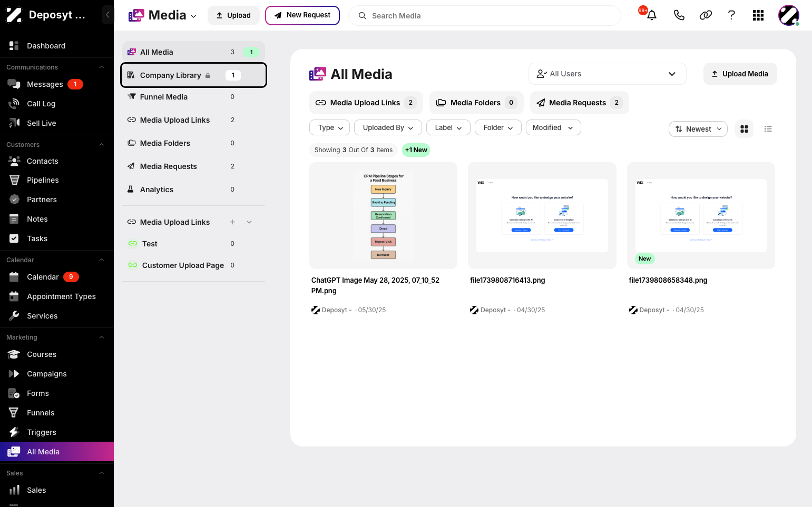This screenshot has width=812, height=507.
Task: Open the Modified filter dropdown
Action: (x=553, y=127)
